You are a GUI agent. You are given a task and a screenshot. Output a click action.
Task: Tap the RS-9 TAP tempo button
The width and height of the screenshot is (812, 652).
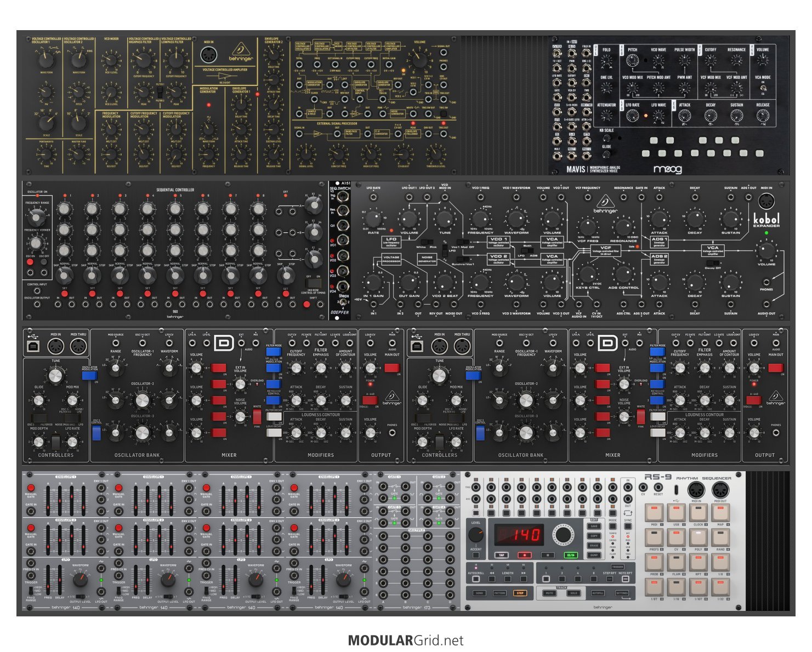tap(501, 555)
